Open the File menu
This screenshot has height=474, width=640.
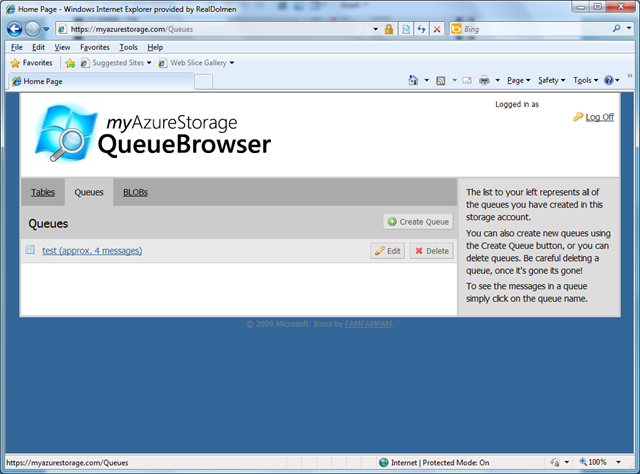[16, 47]
